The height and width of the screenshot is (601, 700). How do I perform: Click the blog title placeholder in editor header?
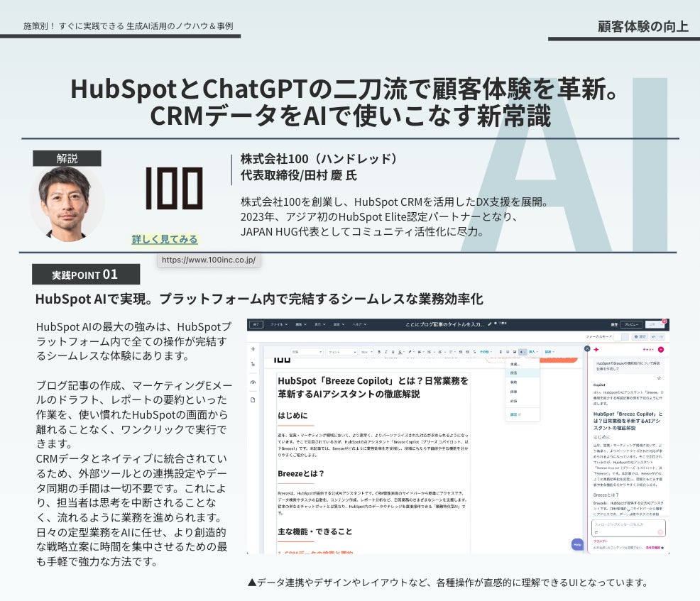tap(444, 324)
